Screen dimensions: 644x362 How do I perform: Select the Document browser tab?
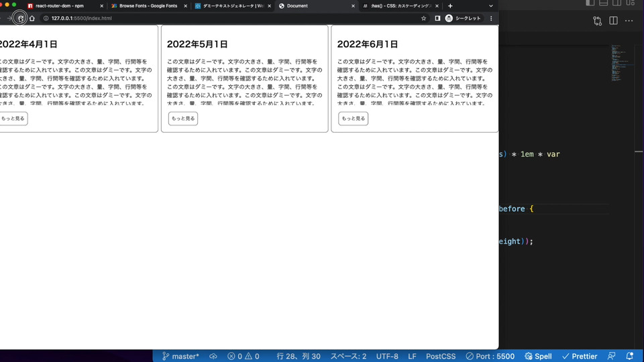(297, 6)
